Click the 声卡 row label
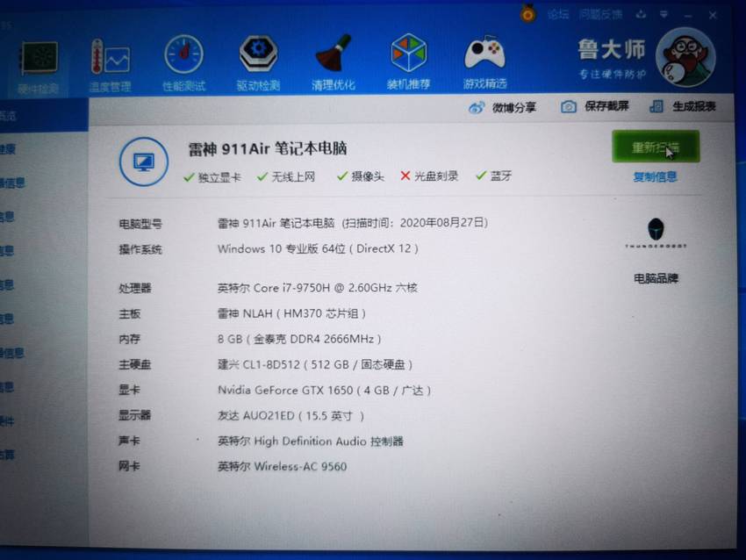This screenshot has height=560, width=746. pos(129,441)
